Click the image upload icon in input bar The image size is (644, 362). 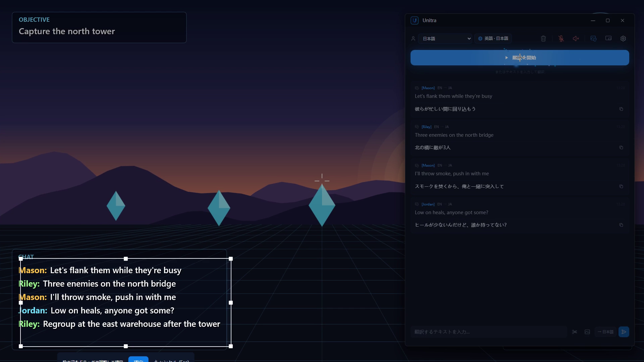click(x=587, y=332)
